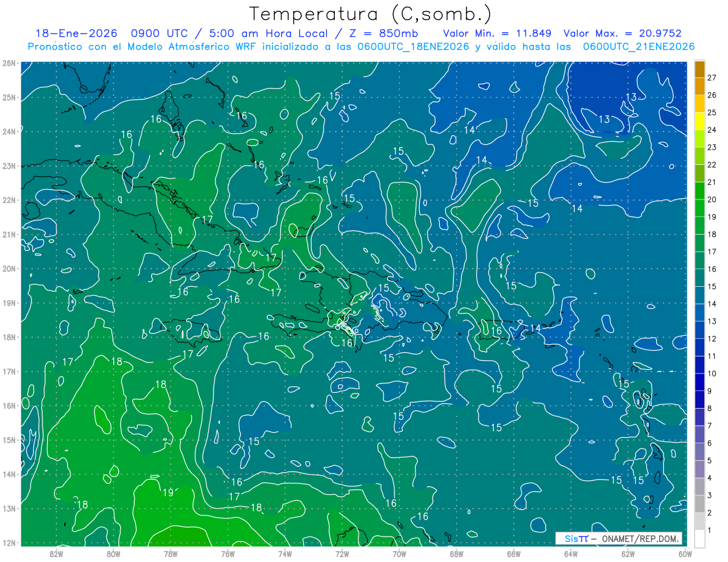Click the valid-until time "0600UTC_21ENE2026"
728x562 pixels.
[x=638, y=47]
